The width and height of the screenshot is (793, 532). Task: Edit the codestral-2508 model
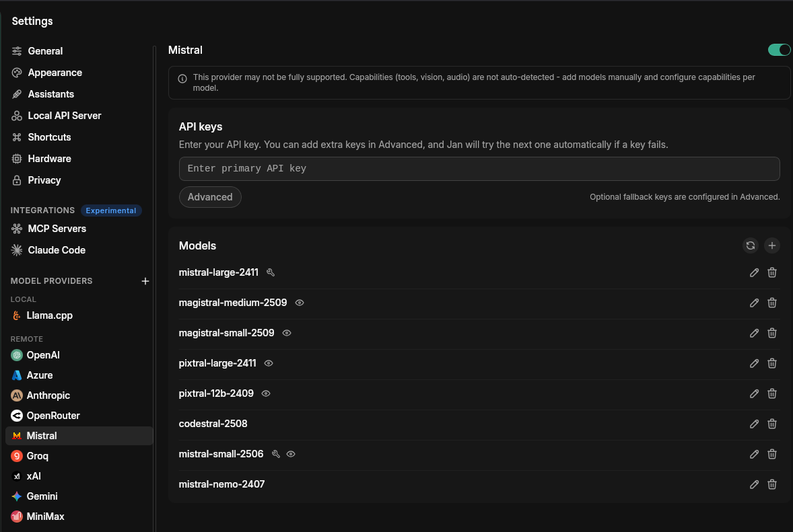pos(754,424)
